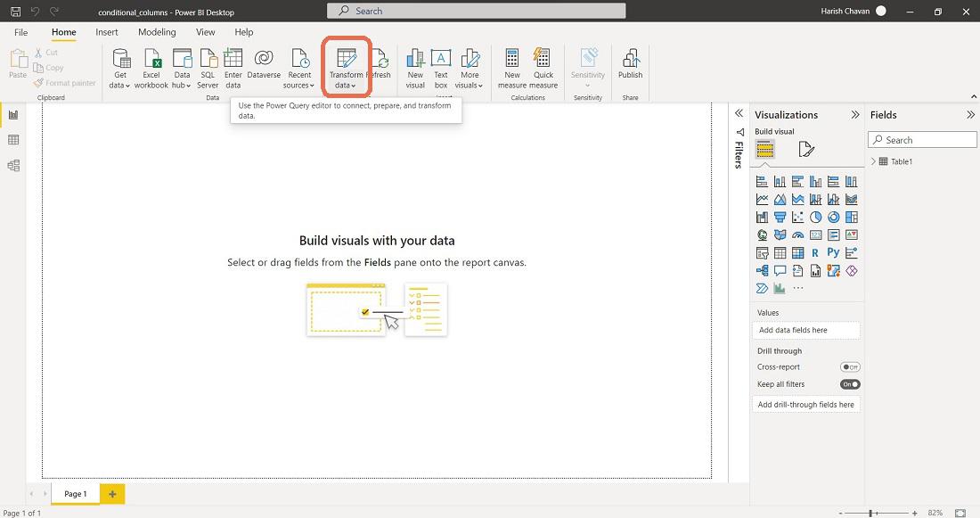Toggle the Keep all filters switch
The width and height of the screenshot is (980, 518).
coord(850,384)
